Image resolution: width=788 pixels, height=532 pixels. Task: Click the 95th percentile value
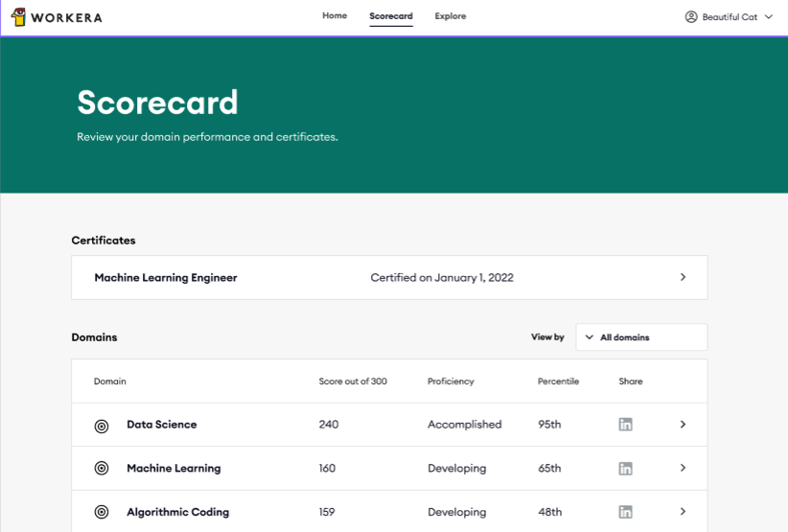tap(549, 425)
